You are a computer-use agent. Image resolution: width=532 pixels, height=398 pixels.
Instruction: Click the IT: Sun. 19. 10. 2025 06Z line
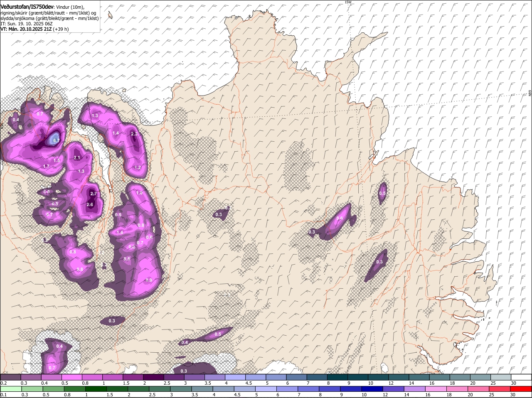coord(26,24)
